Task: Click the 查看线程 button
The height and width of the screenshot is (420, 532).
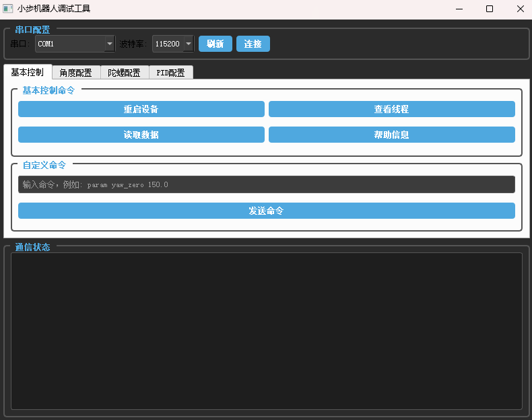Action: pyautogui.click(x=391, y=109)
